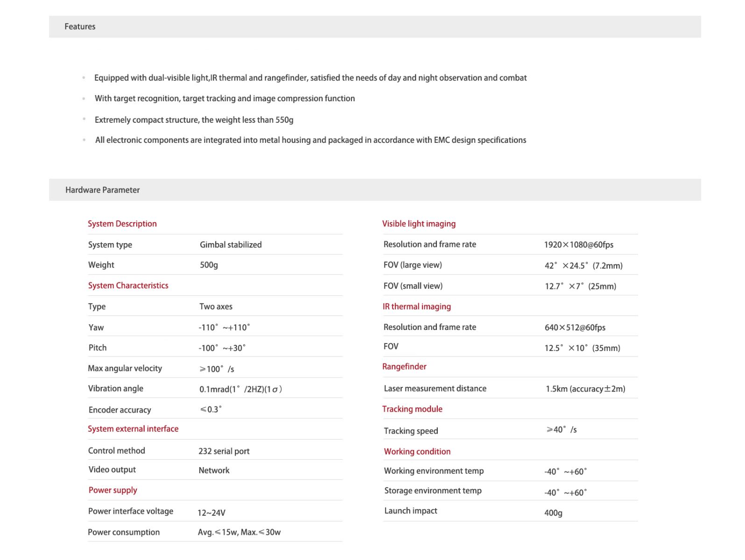Select the Working condition heading
The height and width of the screenshot is (560, 745).
[x=417, y=452]
